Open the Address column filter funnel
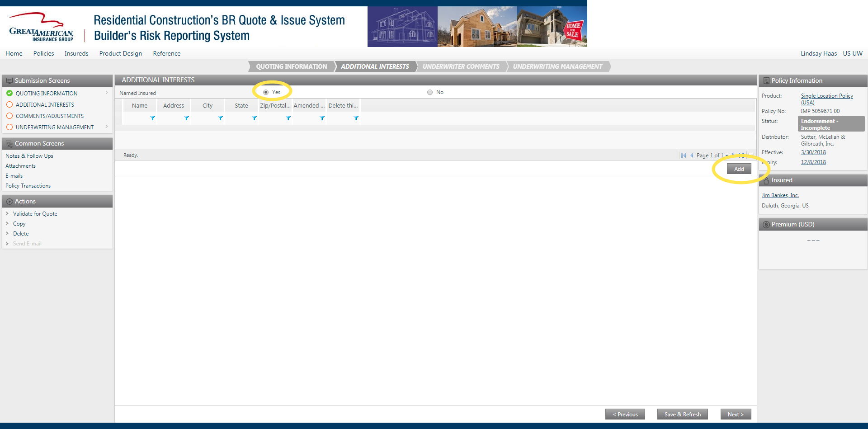The height and width of the screenshot is (429, 868). click(186, 118)
